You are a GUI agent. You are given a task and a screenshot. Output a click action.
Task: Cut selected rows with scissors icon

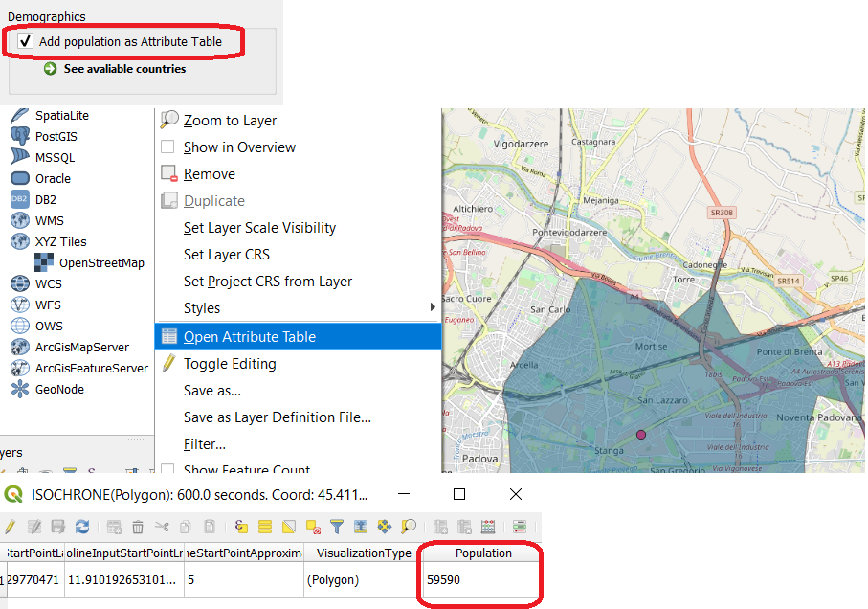tap(162, 527)
